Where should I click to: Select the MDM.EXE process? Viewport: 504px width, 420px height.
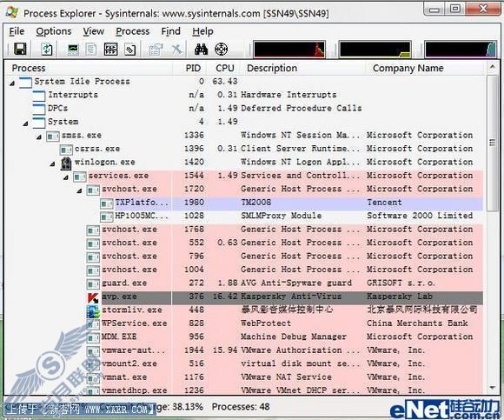pyautogui.click(x=244, y=337)
